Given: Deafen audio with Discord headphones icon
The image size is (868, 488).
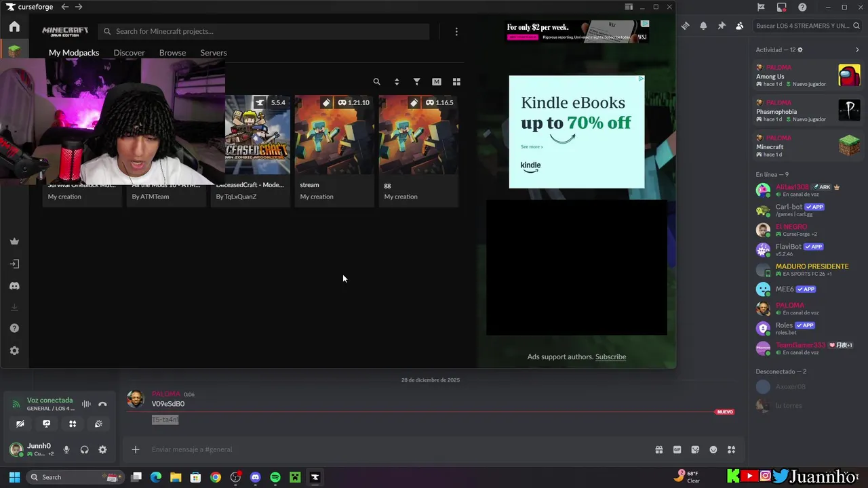Looking at the screenshot, I should (84, 449).
